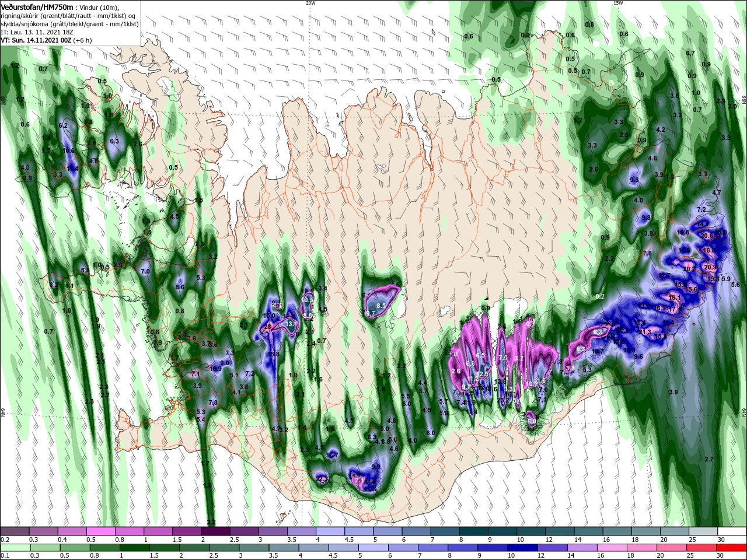This screenshot has height=560, width=747.
Task: Click the 3 grey-green rain legend swatch
Action: coord(254,548)
